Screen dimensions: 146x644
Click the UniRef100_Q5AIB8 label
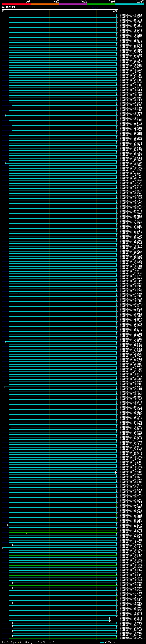pyautogui.click(x=131, y=605)
